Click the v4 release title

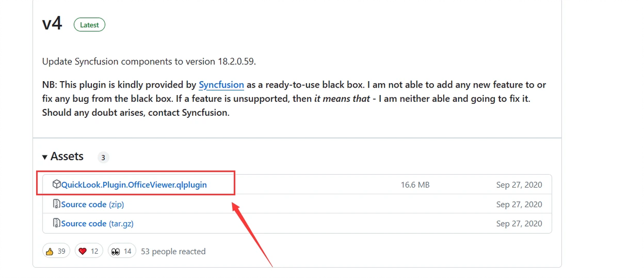tap(52, 24)
